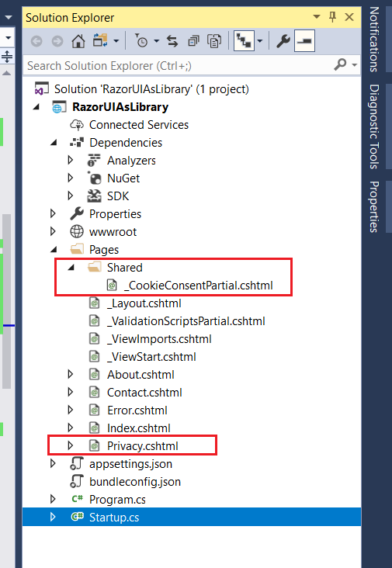Toggle the nested files view button

pos(244,41)
